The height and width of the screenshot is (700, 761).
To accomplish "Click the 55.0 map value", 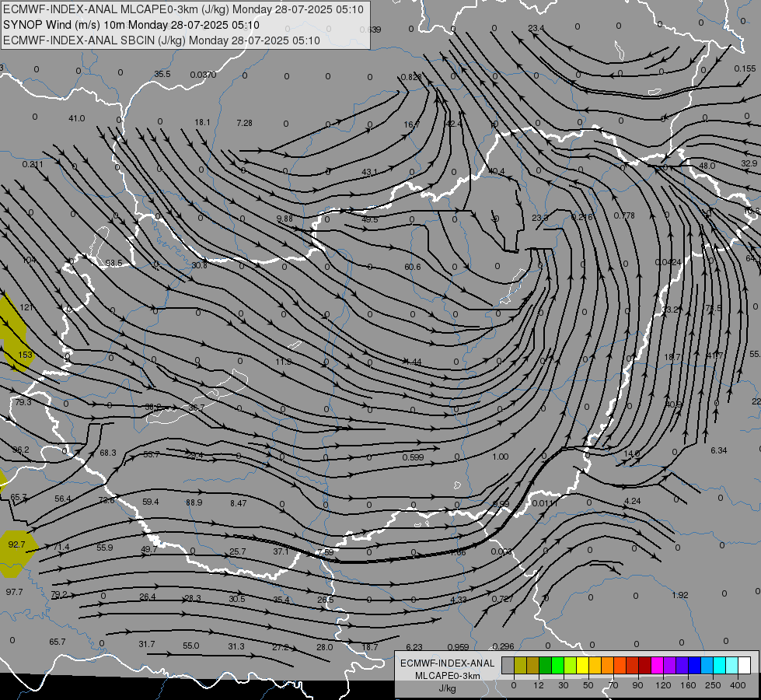I will point(190,646).
